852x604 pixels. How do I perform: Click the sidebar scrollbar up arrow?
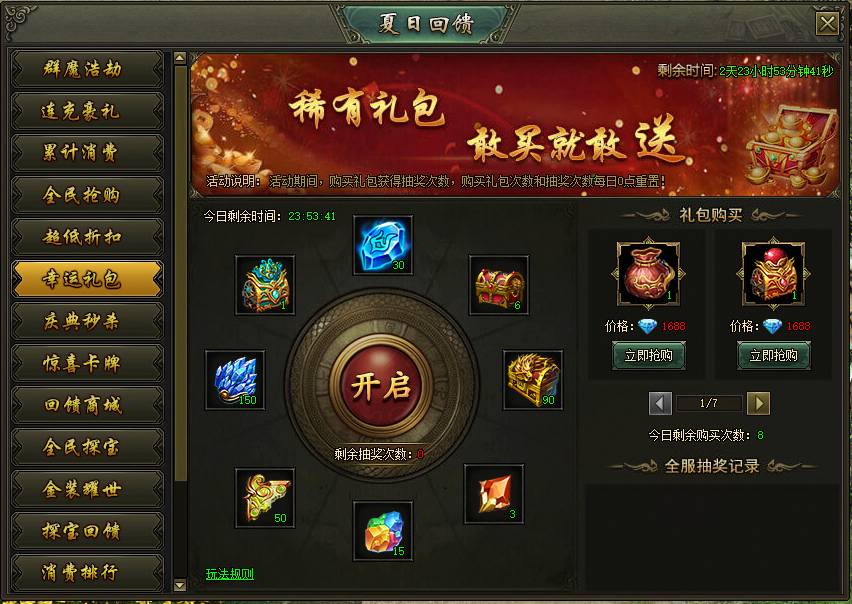pyautogui.click(x=180, y=58)
